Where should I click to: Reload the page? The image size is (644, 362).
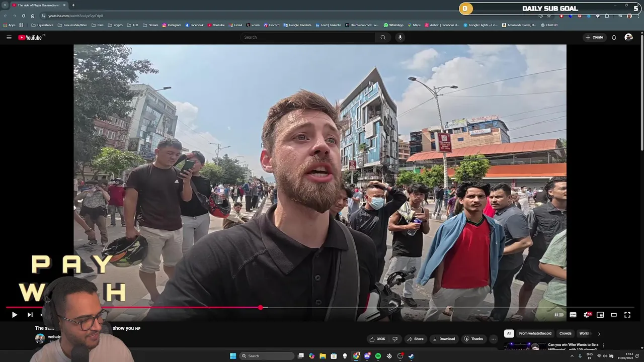click(23, 16)
